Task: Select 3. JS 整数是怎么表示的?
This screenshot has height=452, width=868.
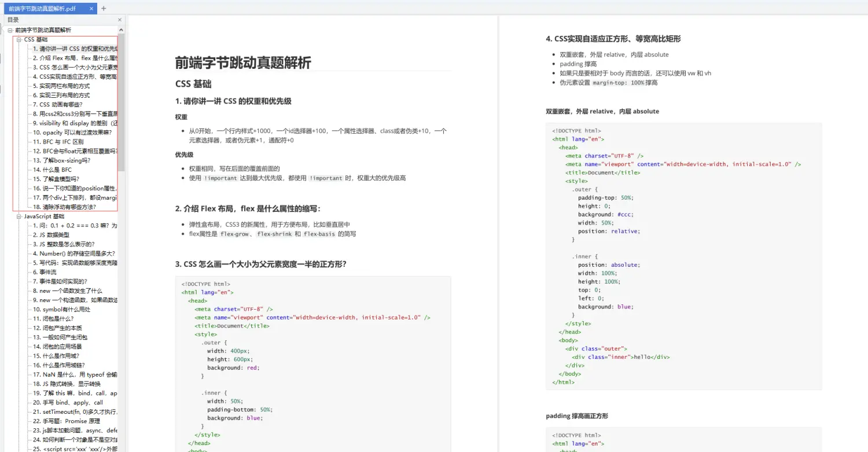Action: [64, 244]
